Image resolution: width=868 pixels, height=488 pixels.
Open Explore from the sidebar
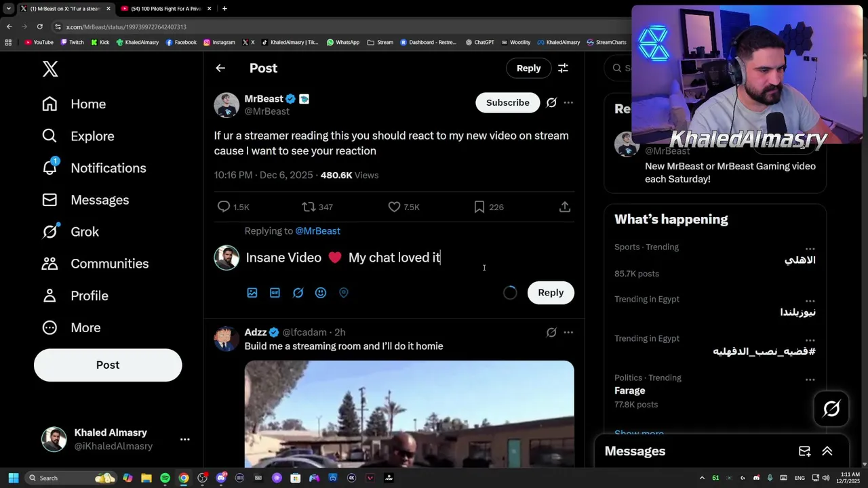click(x=78, y=136)
